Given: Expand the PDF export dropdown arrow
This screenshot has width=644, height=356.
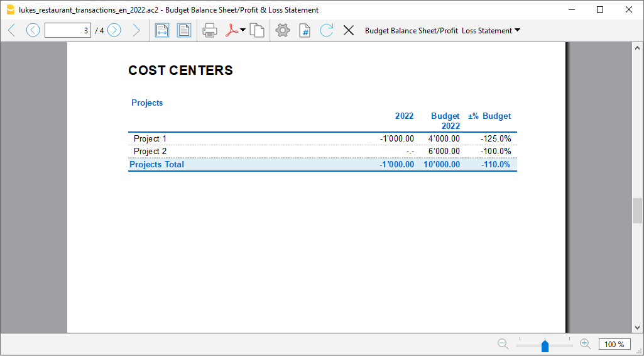Looking at the screenshot, I should coord(243,30).
